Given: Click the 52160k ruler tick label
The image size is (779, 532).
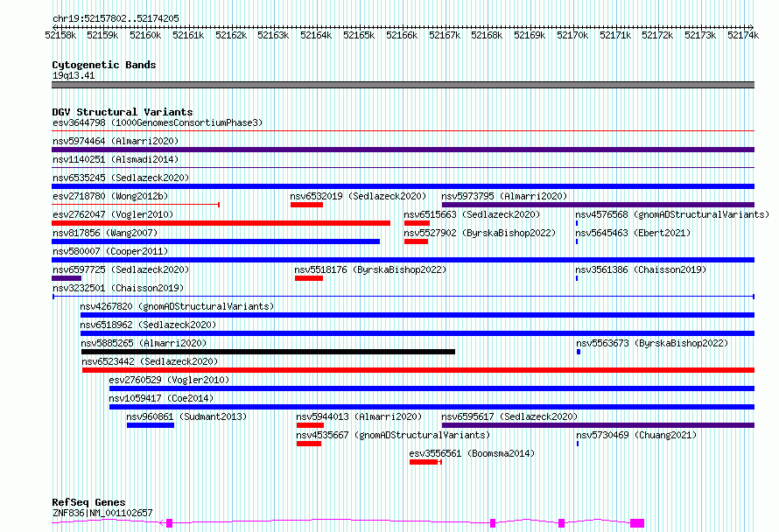Looking at the screenshot, I should (x=145, y=35).
